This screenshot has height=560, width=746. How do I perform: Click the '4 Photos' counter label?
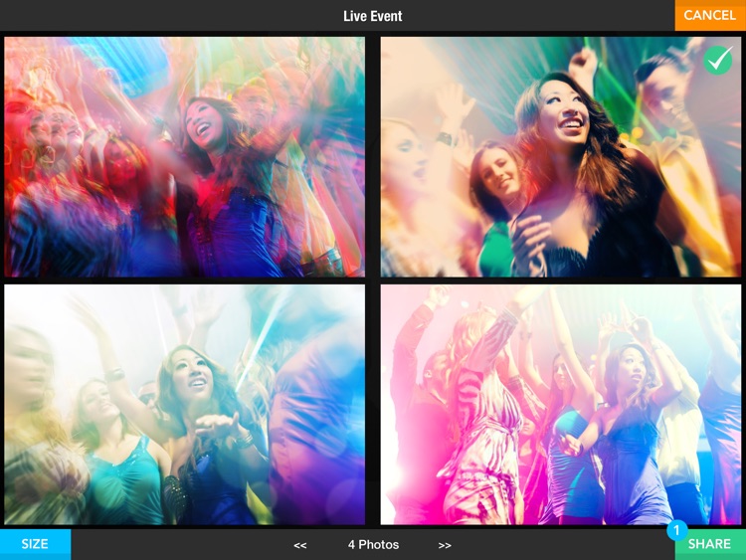[373, 545]
